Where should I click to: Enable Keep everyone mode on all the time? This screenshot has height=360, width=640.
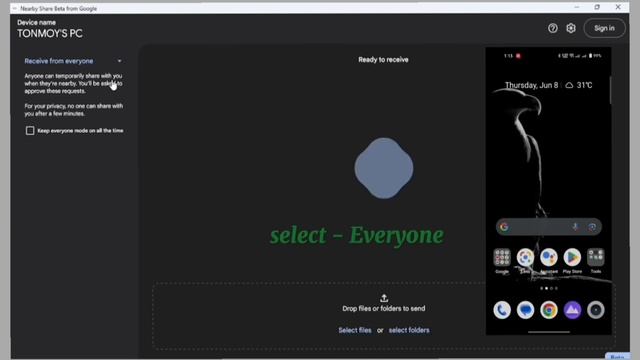[x=30, y=131]
